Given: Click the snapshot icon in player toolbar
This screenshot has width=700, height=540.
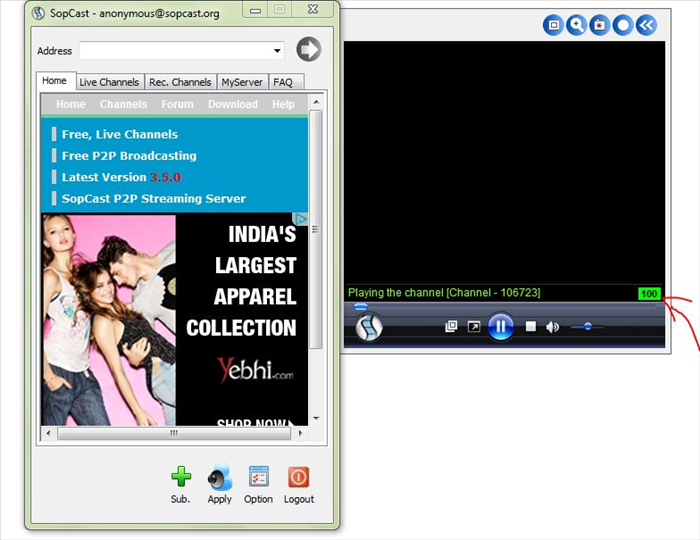Looking at the screenshot, I should pyautogui.click(x=600, y=25).
